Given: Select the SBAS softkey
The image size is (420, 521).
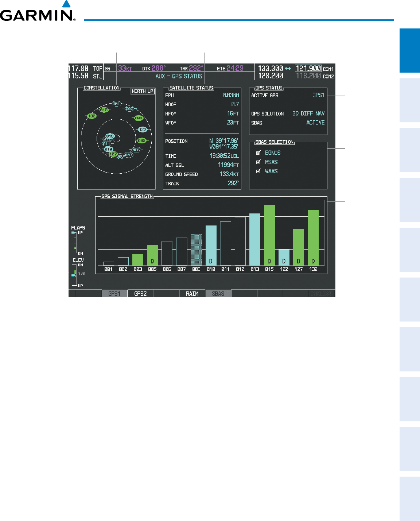Looking at the screenshot, I should (218, 294).
